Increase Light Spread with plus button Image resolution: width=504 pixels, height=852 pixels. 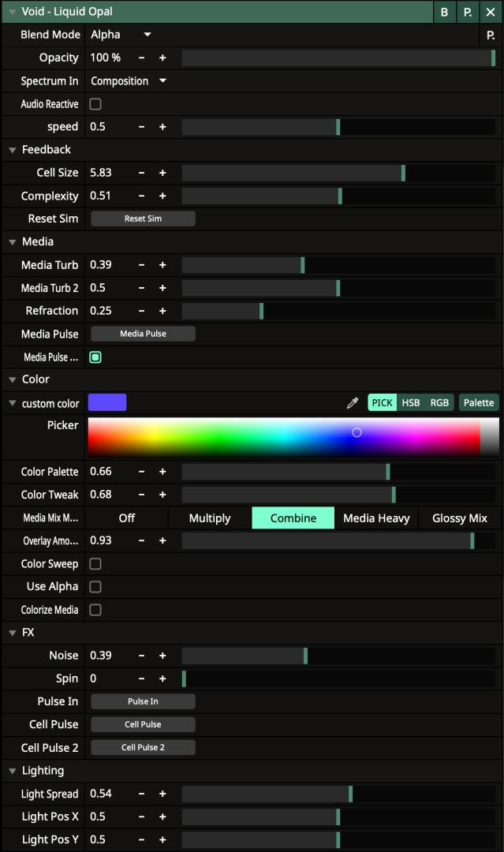[x=162, y=794]
